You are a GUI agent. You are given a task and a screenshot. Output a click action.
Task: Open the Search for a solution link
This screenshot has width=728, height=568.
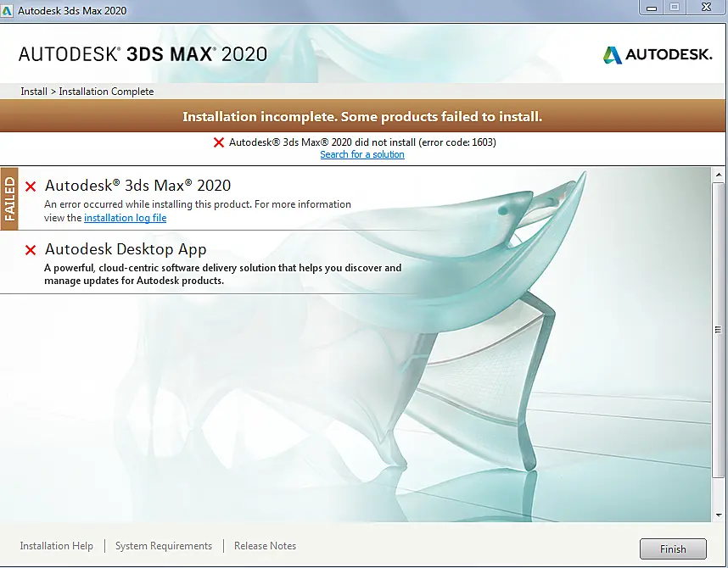pyautogui.click(x=362, y=154)
